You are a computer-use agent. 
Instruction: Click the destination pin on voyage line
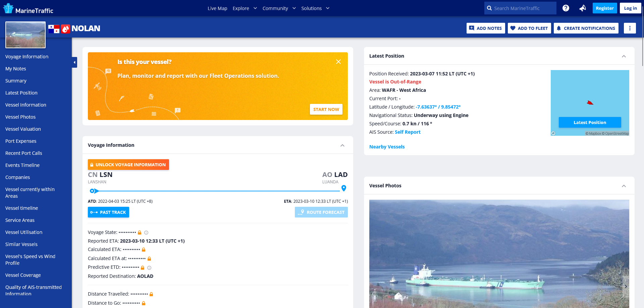coord(343,188)
